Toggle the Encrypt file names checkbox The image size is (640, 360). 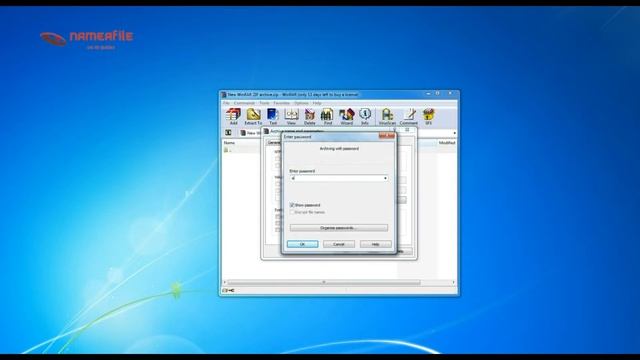292,212
